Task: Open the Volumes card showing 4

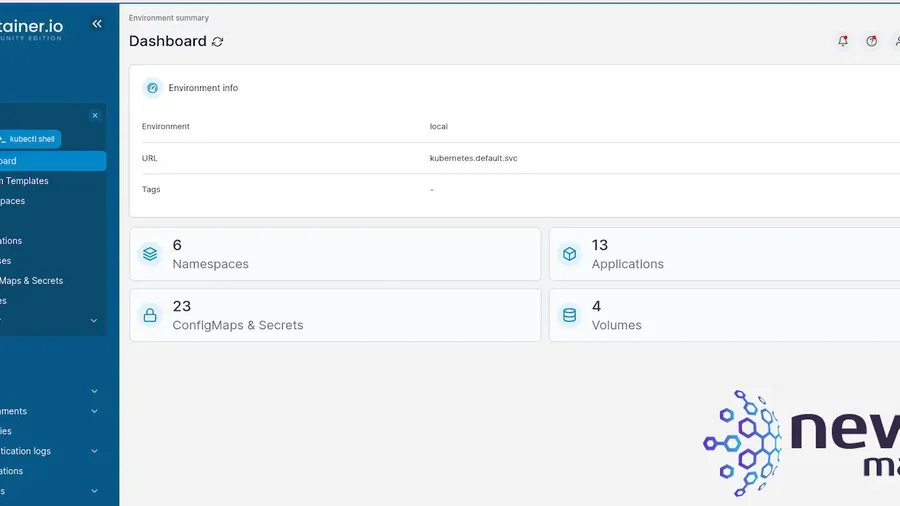Action: pos(724,315)
